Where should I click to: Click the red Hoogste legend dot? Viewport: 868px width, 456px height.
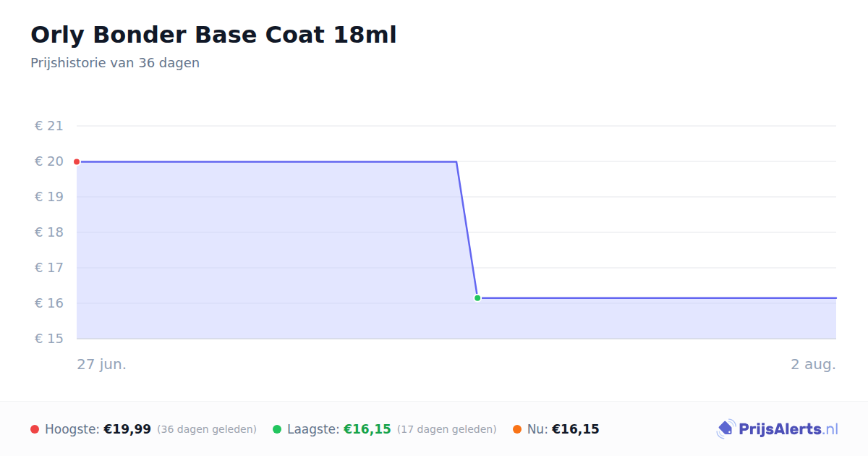pyautogui.click(x=35, y=429)
